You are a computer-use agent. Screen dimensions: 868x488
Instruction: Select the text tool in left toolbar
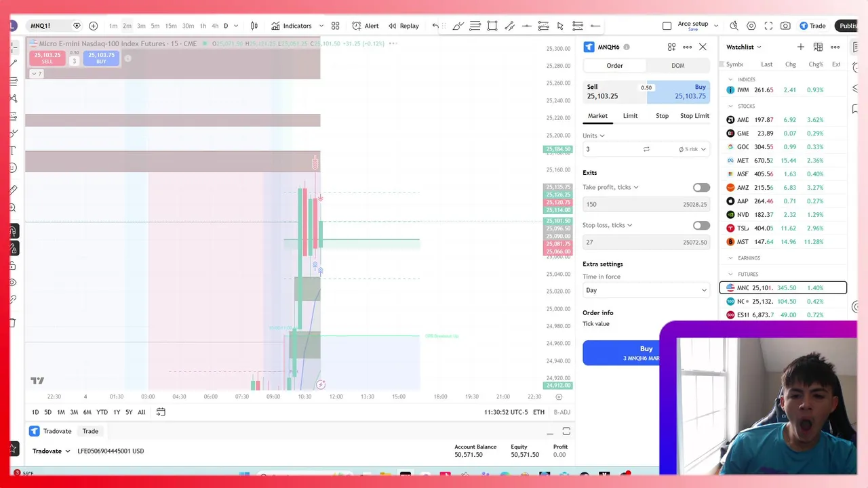(13, 150)
